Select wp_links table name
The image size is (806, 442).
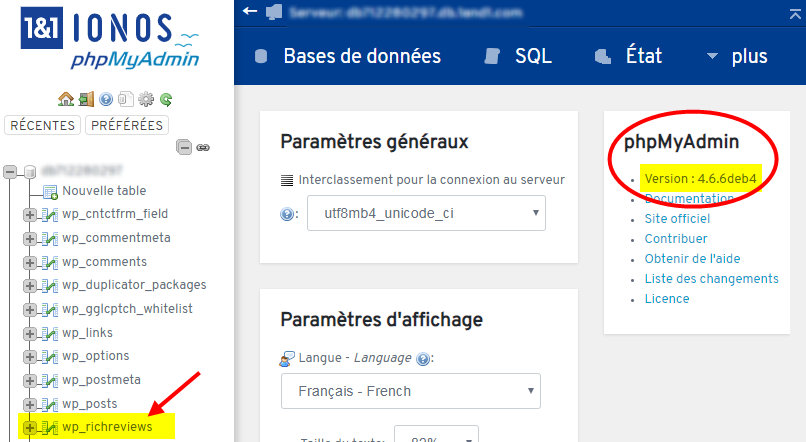[x=87, y=333]
